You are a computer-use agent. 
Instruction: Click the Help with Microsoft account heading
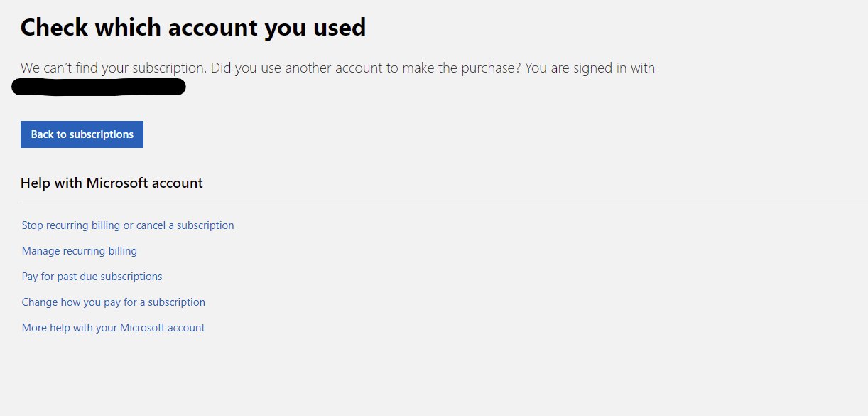[112, 183]
